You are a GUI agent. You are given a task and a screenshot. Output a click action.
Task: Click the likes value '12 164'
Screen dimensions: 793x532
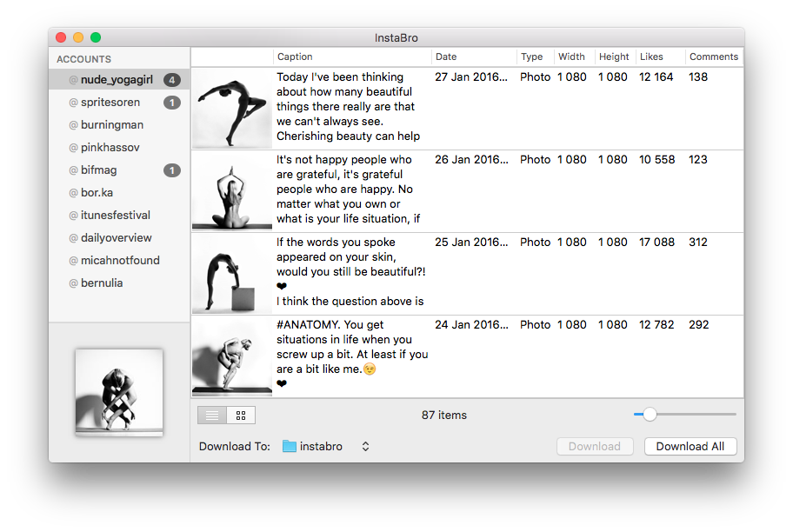[656, 76]
